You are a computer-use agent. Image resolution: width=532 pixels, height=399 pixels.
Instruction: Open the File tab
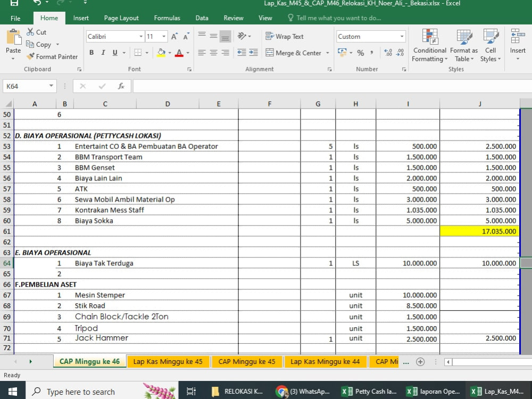(15, 18)
